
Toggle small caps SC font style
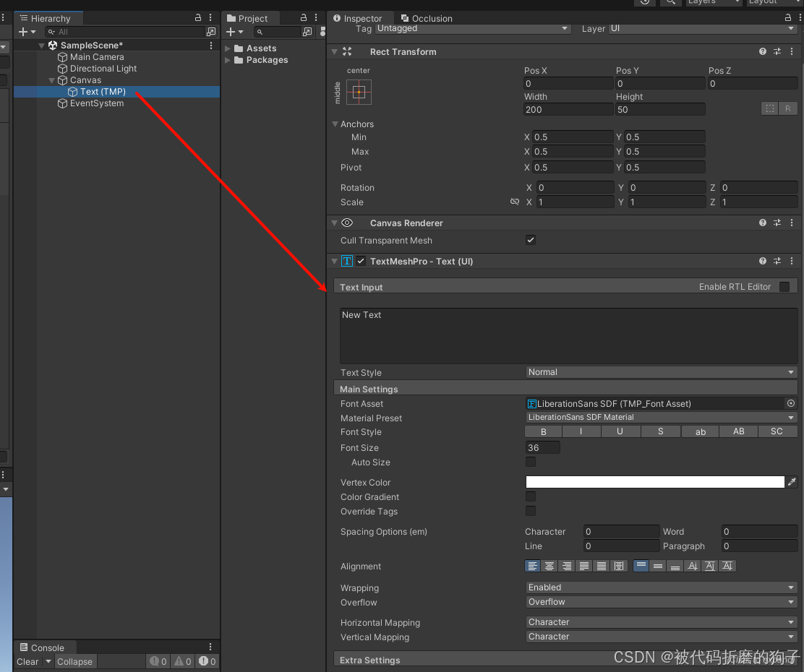(x=777, y=431)
